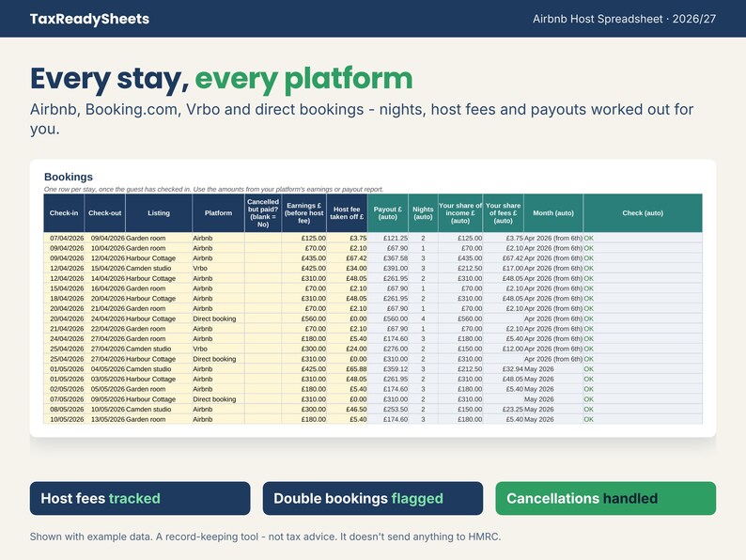Select the 13/05/2026 check-out cell
Image resolution: width=746 pixels, height=560 pixels.
click(104, 420)
